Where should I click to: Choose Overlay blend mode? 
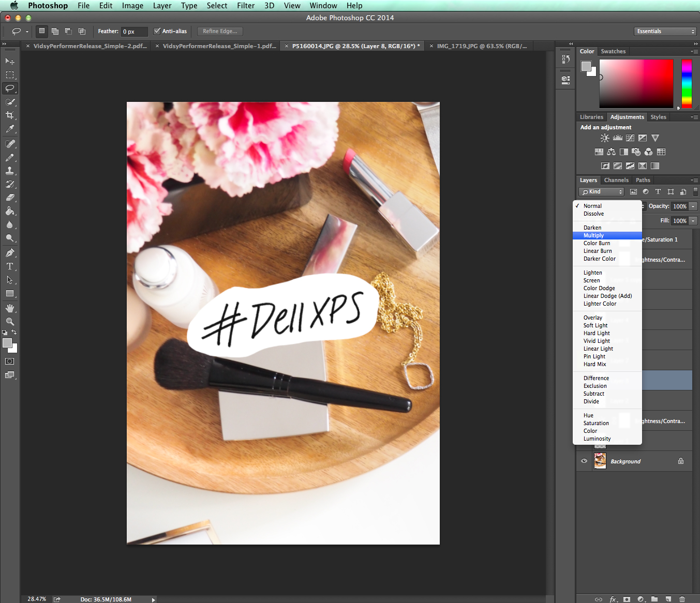coord(607,318)
